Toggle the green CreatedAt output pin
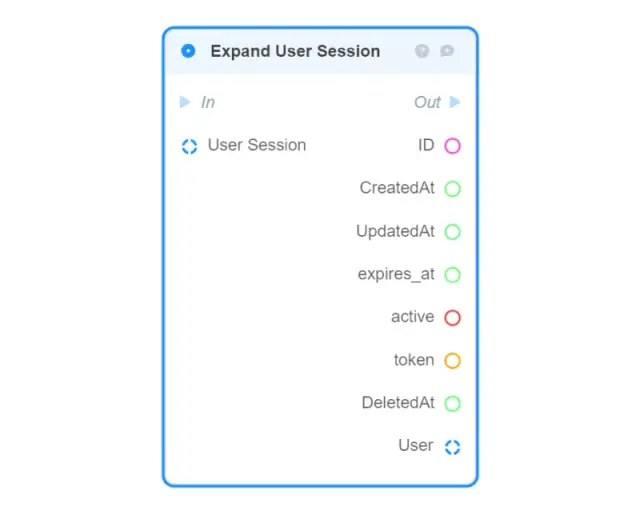Viewport: 640px width, 515px height. pos(452,189)
